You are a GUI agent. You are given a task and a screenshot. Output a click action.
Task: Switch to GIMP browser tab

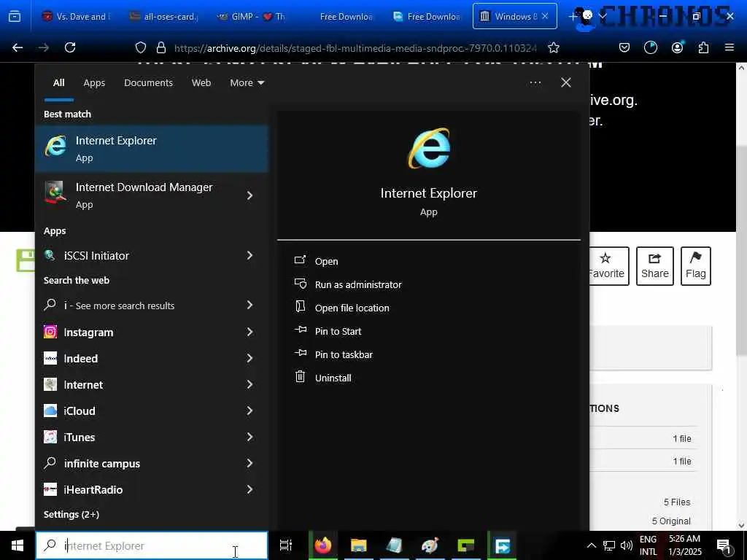click(x=252, y=17)
